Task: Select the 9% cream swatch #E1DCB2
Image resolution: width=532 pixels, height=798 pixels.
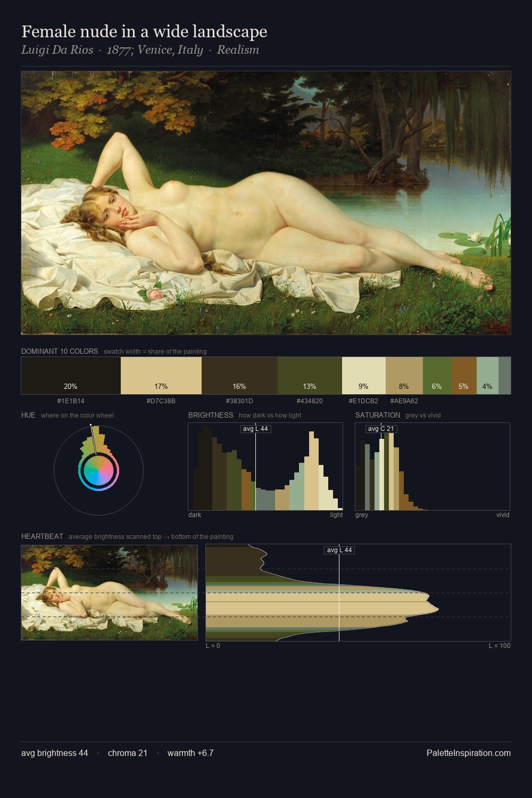Action: [x=364, y=376]
